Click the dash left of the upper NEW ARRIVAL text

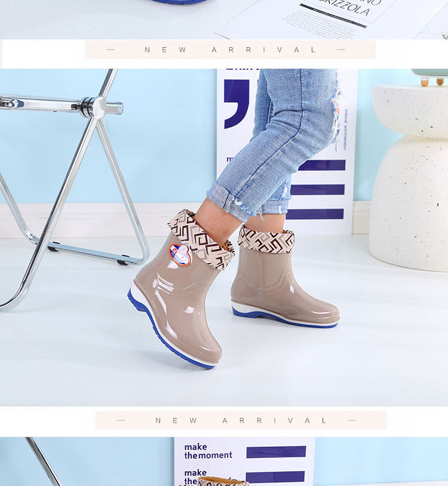point(110,50)
